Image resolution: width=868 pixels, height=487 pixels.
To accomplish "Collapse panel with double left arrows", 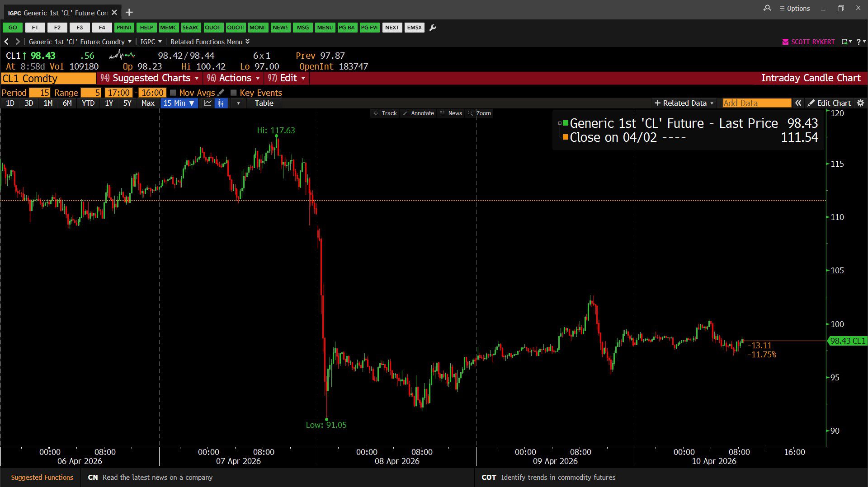I will point(798,103).
